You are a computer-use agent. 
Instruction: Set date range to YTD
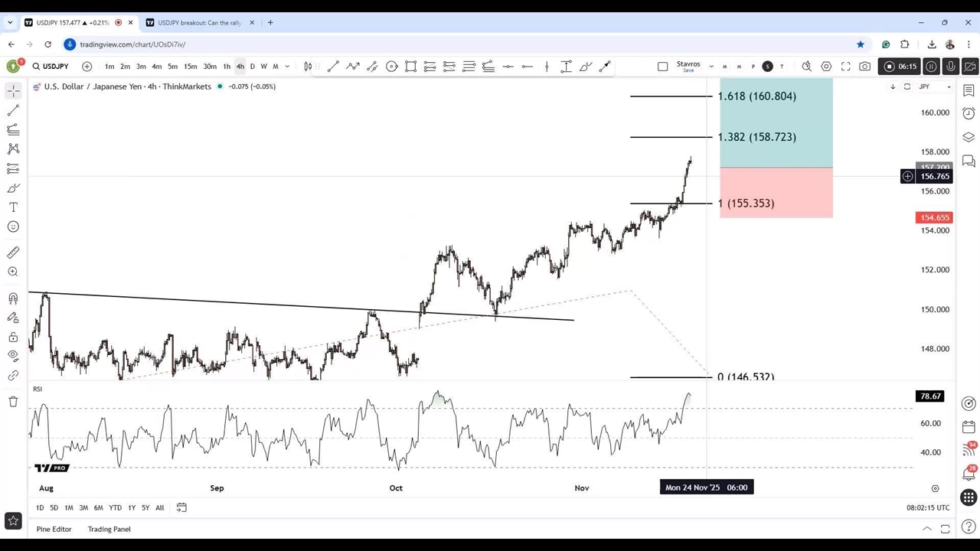click(x=115, y=507)
